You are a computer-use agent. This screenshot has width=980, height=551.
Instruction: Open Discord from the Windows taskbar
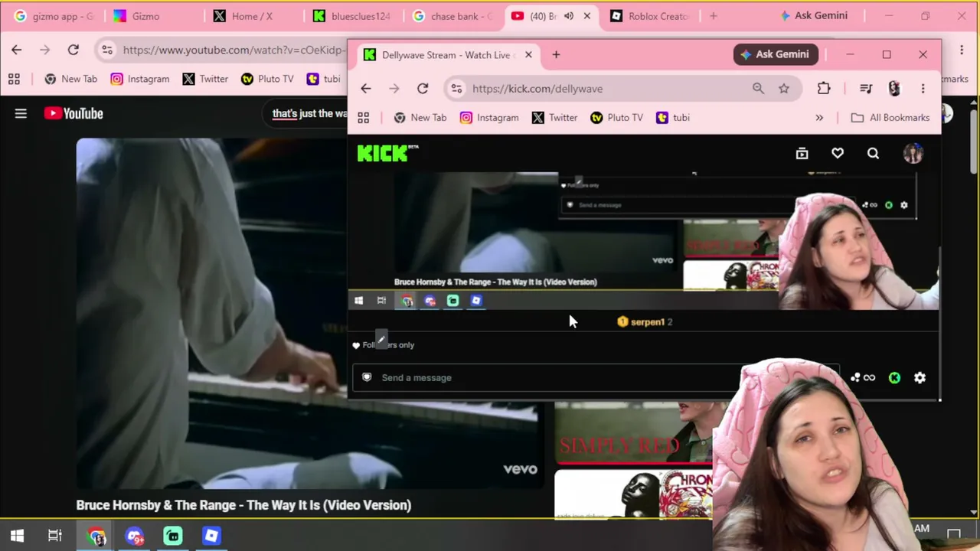[x=135, y=536]
